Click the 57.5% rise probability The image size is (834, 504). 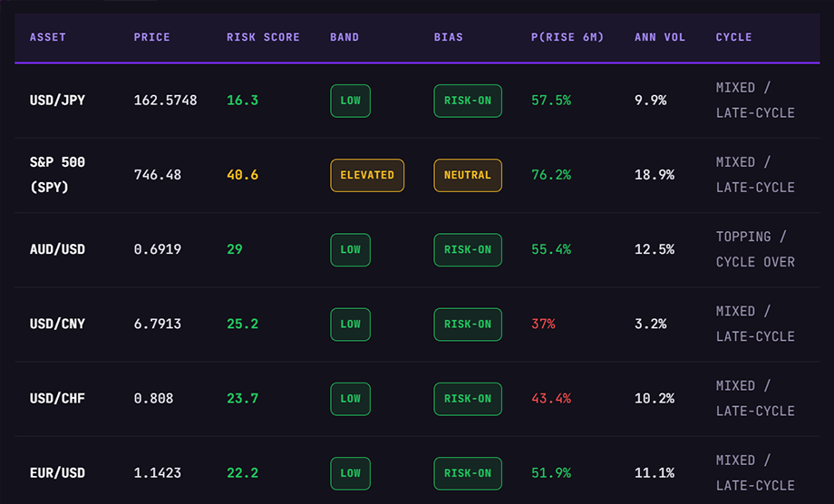pos(551,101)
